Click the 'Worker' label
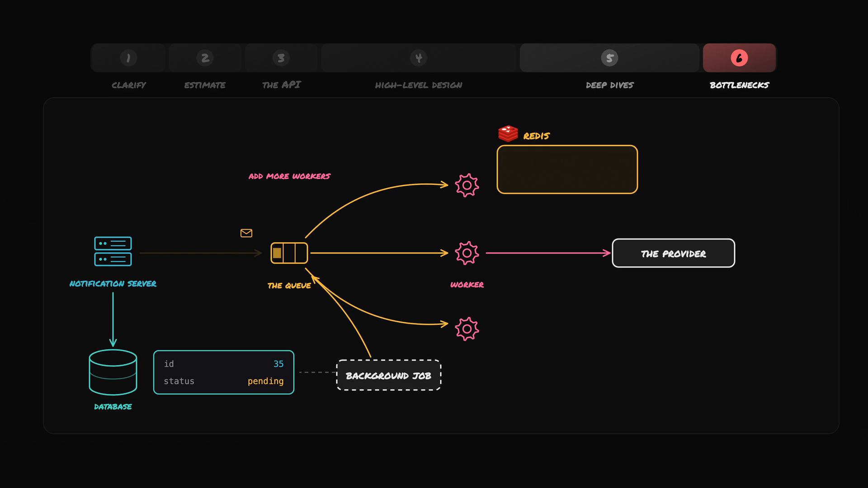The width and height of the screenshot is (868, 488). coord(467,285)
